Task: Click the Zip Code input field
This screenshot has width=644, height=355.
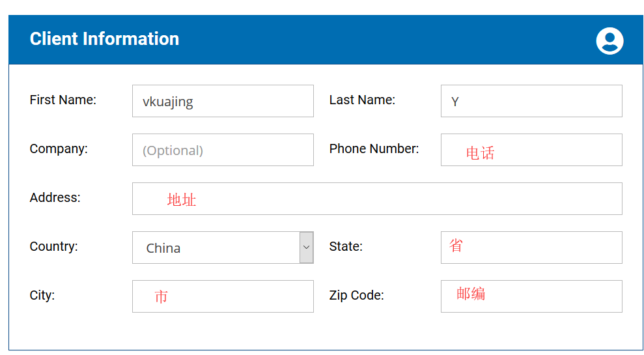Action: [531, 296]
